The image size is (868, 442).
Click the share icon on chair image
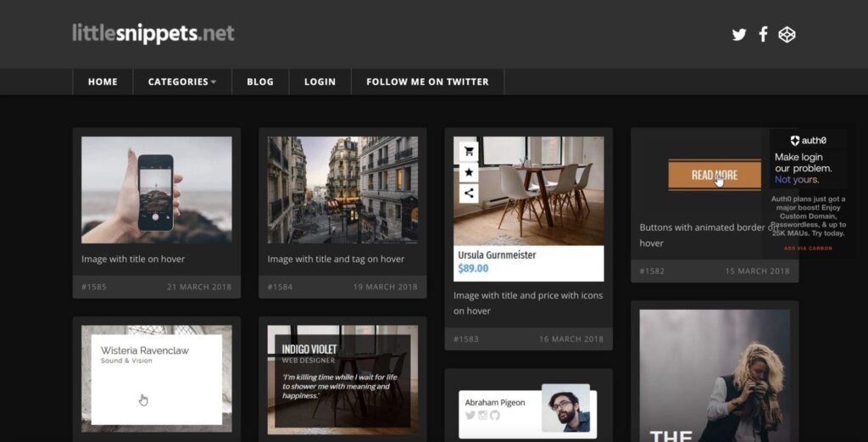[469, 193]
